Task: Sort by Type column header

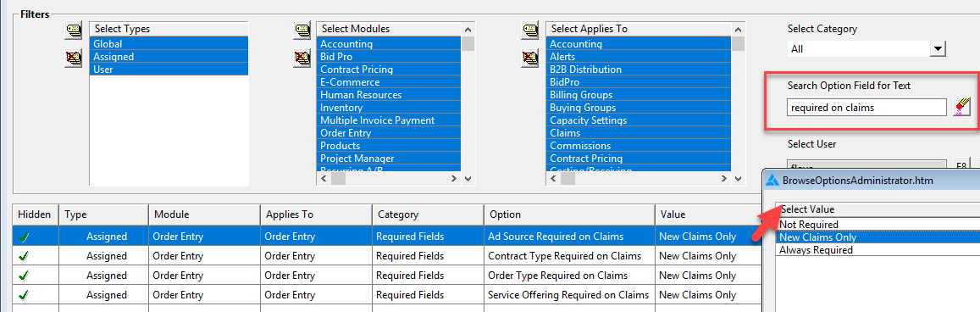Action: pyautogui.click(x=103, y=214)
